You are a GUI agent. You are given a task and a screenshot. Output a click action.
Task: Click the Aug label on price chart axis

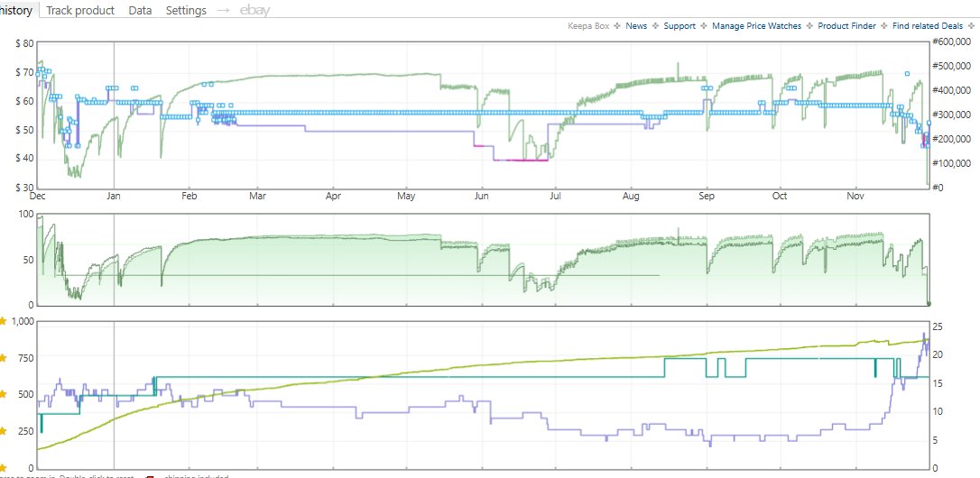click(x=632, y=196)
